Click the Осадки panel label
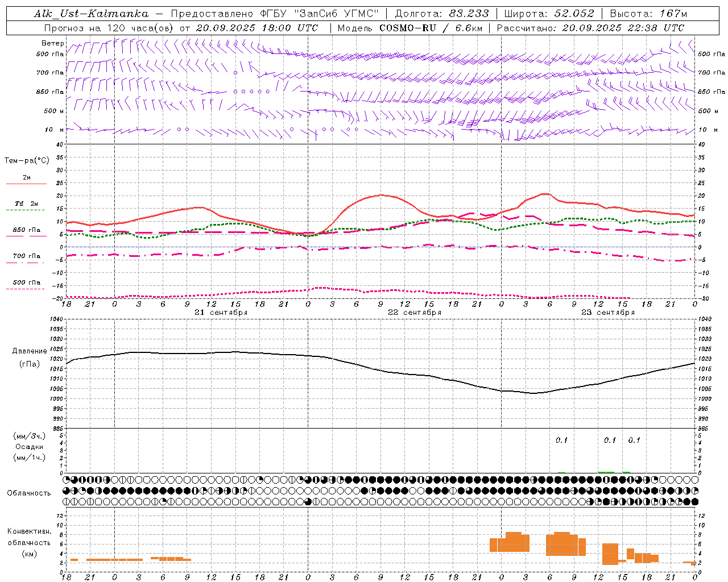The height and width of the screenshot is (582, 728). click(x=29, y=447)
